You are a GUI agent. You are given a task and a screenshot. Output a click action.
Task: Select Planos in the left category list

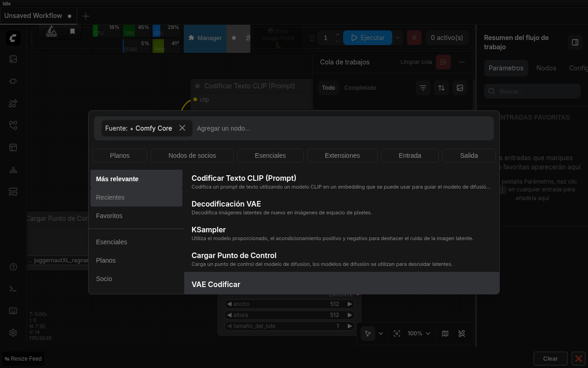(x=136, y=260)
